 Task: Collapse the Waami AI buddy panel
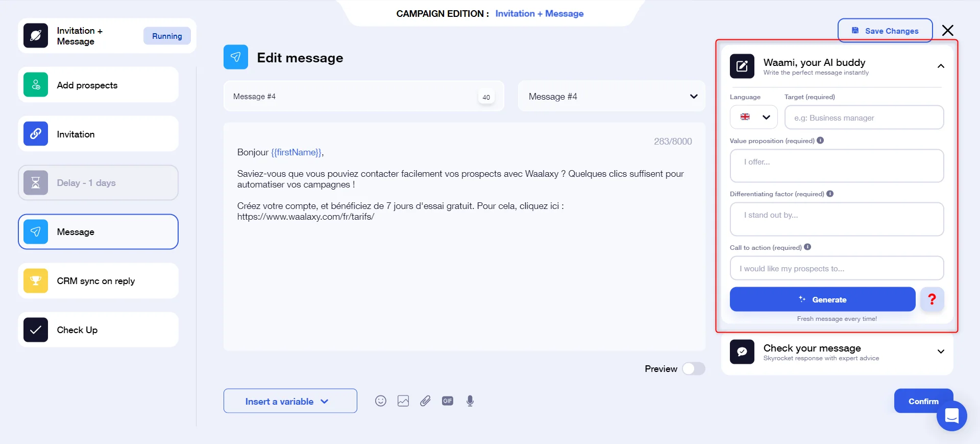941,66
